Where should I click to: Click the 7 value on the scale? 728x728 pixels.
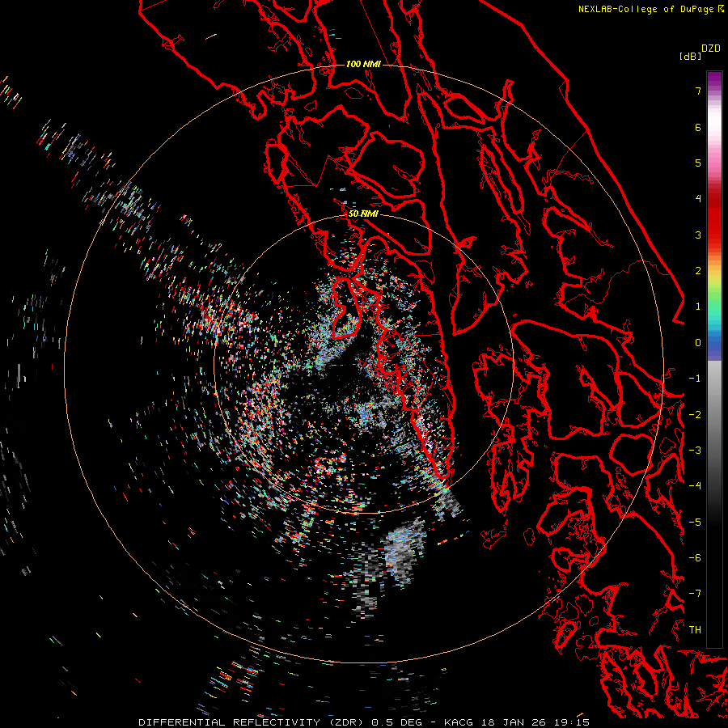[698, 91]
